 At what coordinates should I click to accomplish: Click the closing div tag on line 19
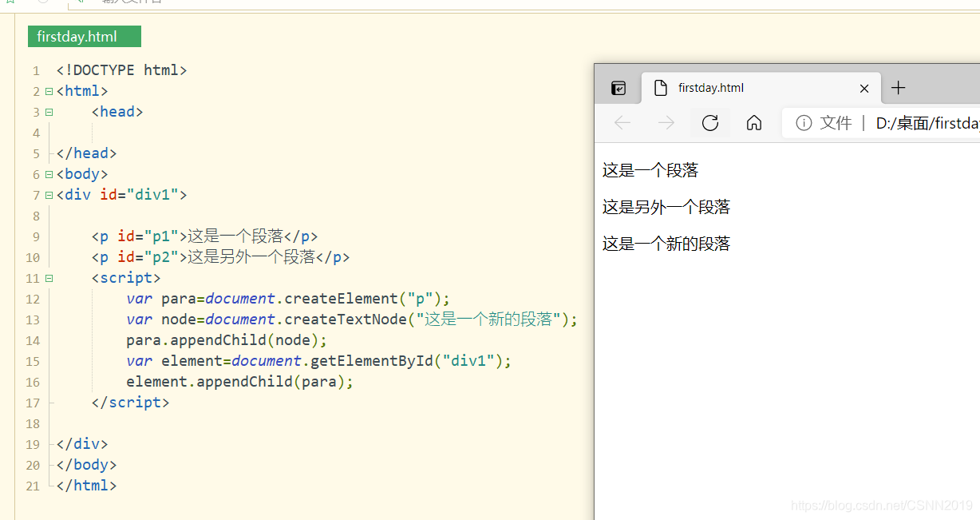tap(81, 444)
